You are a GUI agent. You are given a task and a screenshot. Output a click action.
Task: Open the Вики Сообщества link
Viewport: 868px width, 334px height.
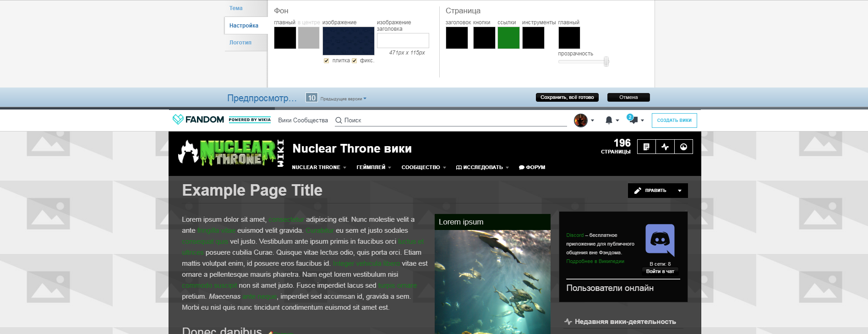(303, 120)
